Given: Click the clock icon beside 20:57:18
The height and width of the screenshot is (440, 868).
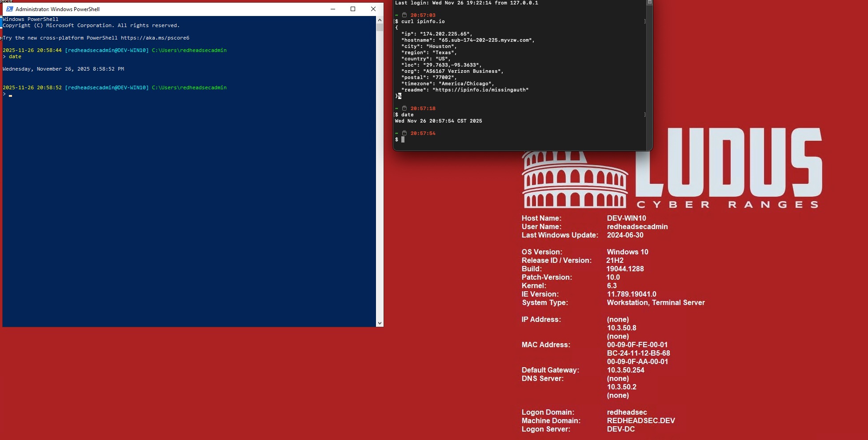Looking at the screenshot, I should click(x=404, y=108).
